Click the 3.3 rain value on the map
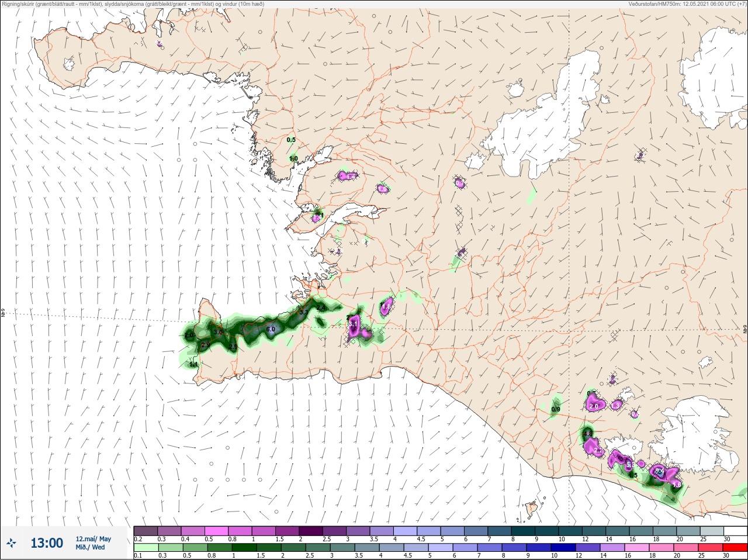The height and width of the screenshot is (560, 748). [303, 313]
